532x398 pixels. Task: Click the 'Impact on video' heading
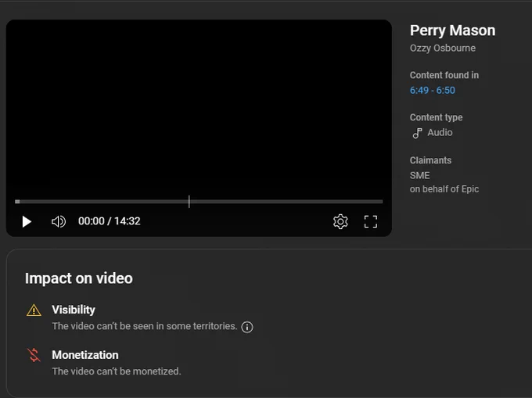(x=79, y=278)
